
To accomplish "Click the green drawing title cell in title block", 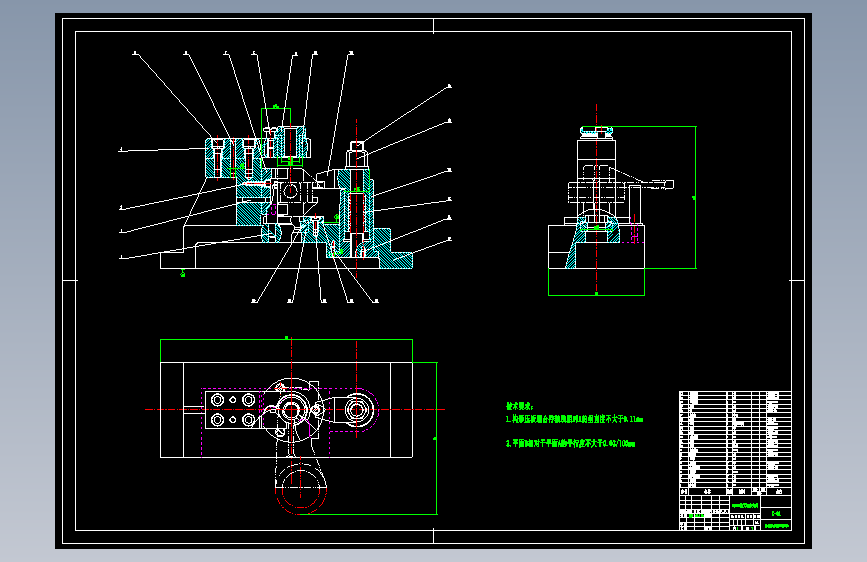I will (744, 505).
